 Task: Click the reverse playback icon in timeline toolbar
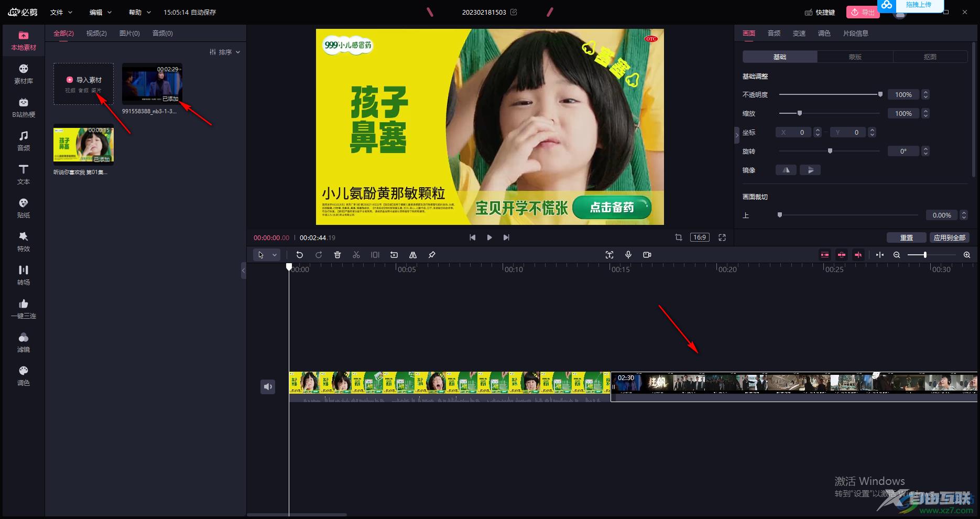394,255
